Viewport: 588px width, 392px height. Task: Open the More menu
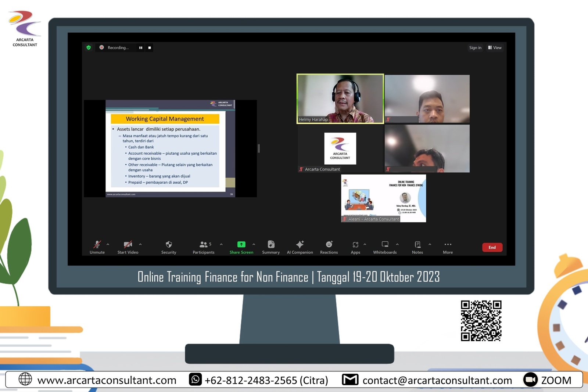(448, 245)
